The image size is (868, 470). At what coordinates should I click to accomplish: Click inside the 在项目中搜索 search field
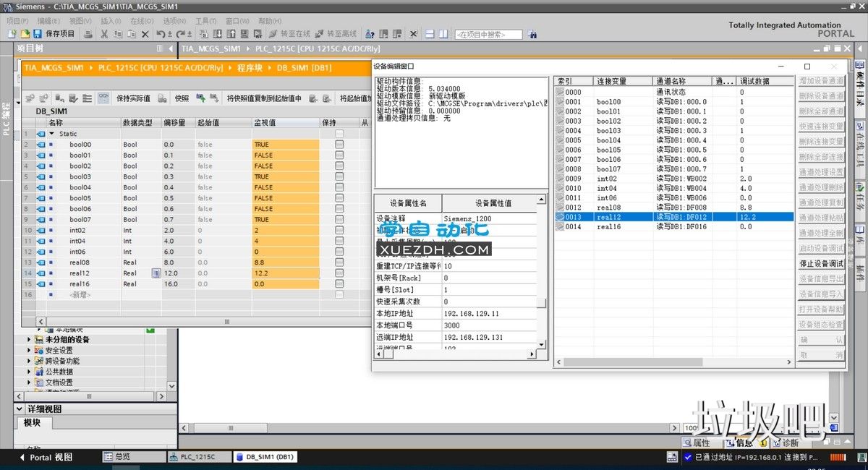[489, 33]
